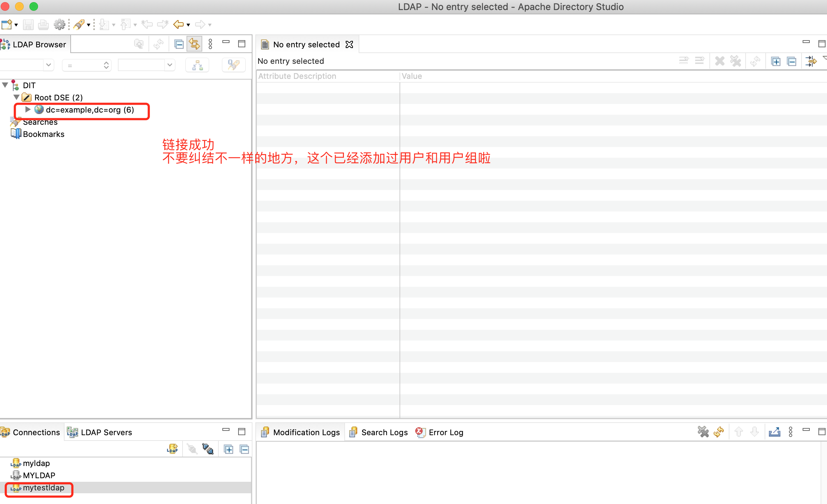The height and width of the screenshot is (504, 827).
Task: Export the modification logs
Action: (x=775, y=432)
